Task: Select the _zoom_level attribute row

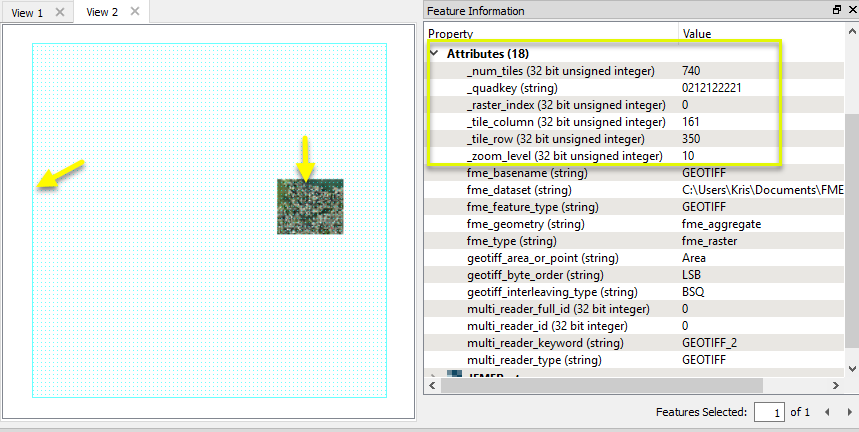Action: click(635, 155)
